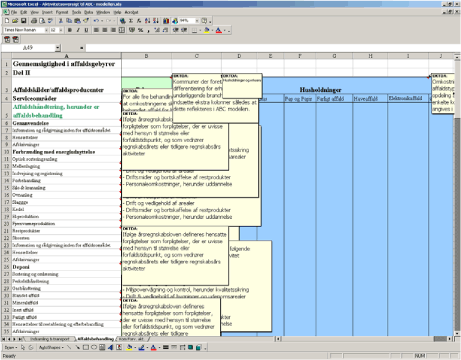This screenshot has height=360, width=461.
Task: Run the spelling check icon
Action: (x=50, y=21)
